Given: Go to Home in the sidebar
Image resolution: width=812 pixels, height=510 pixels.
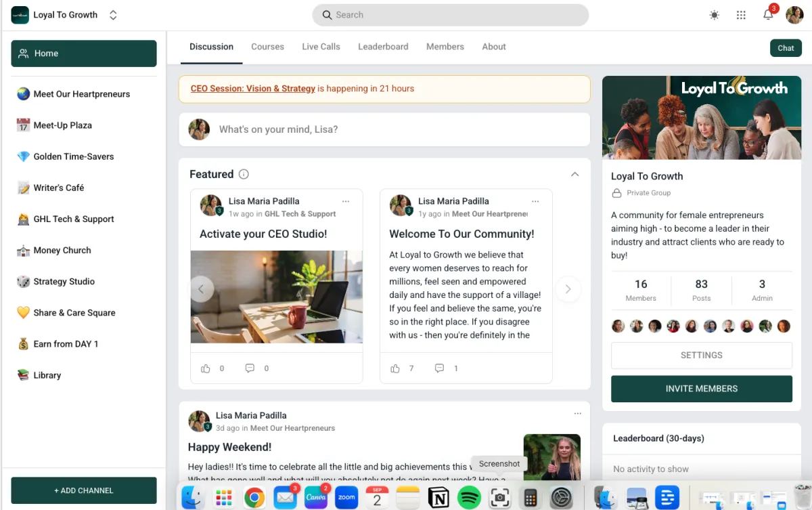Looking at the screenshot, I should coord(84,54).
